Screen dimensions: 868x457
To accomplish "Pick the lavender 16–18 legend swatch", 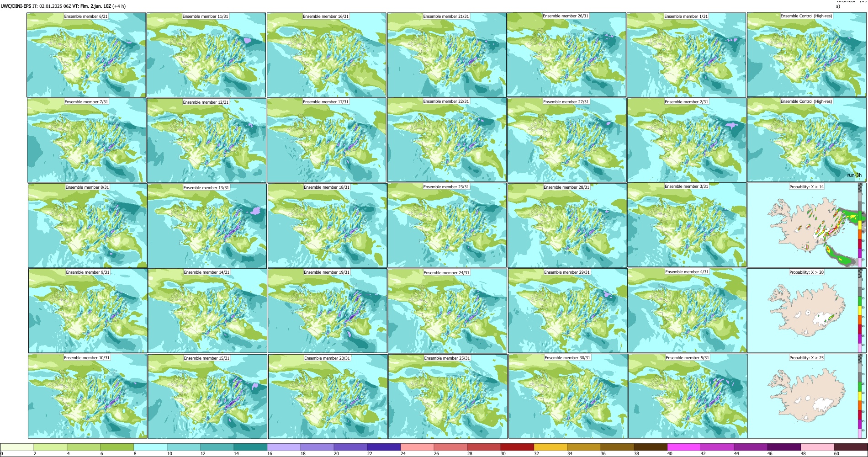I will click(284, 447).
